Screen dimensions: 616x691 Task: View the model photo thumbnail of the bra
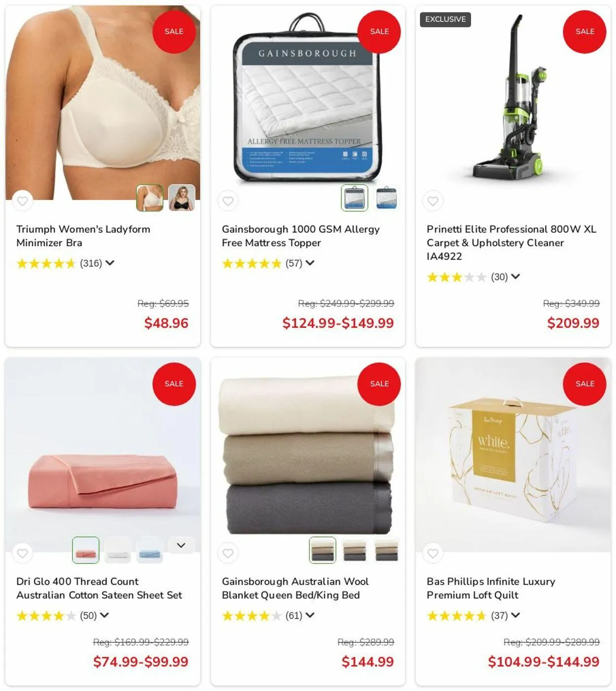point(182,198)
